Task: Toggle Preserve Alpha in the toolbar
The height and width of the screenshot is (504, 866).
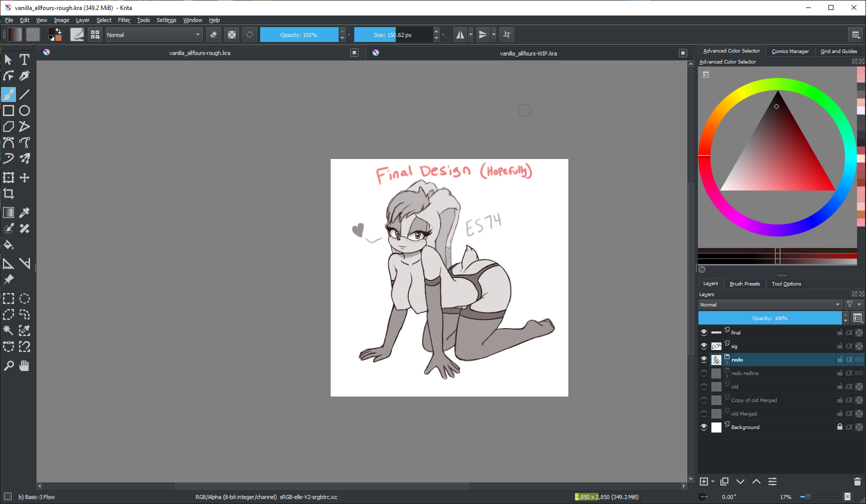Action: click(x=232, y=34)
